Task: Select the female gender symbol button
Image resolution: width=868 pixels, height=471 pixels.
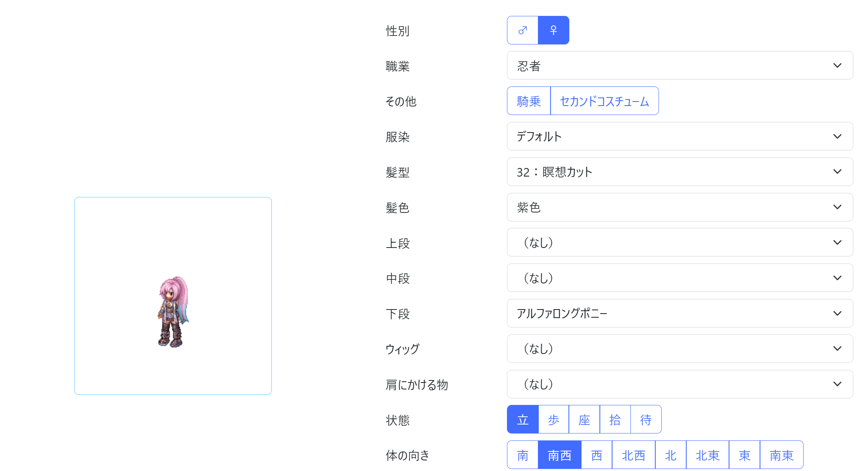Action: (x=553, y=30)
